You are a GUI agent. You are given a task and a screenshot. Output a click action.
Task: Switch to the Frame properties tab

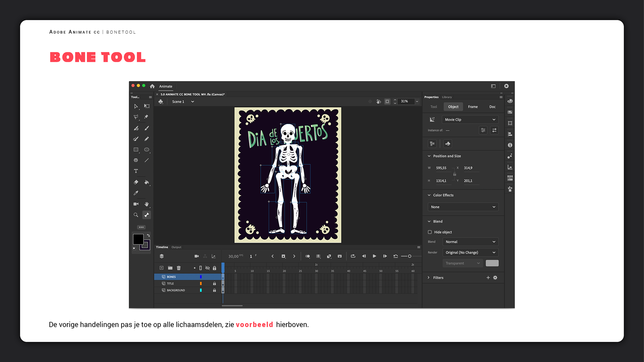point(473,107)
